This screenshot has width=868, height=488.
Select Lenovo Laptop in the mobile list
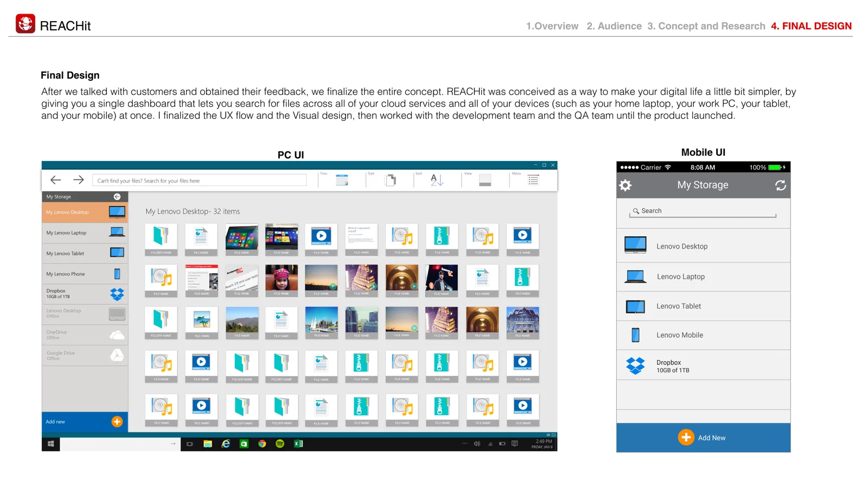point(703,277)
